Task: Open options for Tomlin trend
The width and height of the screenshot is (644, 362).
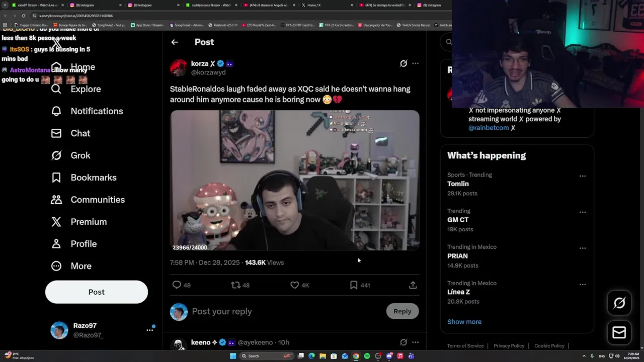Action: (x=582, y=176)
